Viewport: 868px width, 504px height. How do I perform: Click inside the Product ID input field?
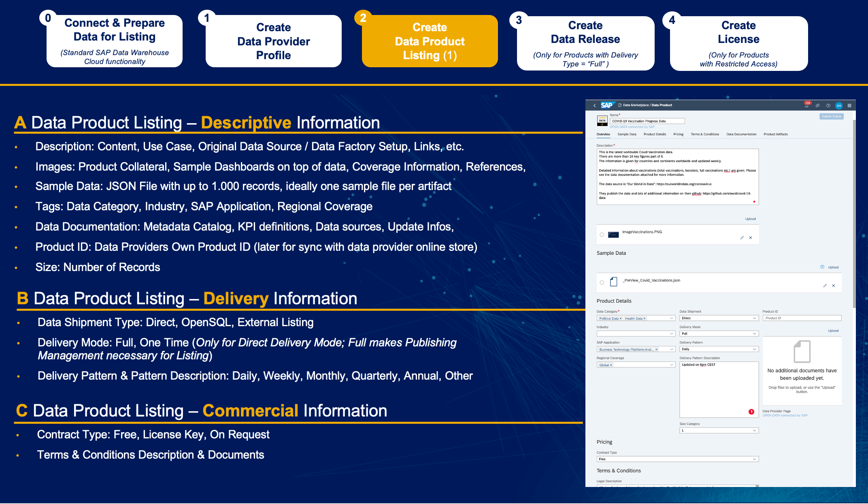[802, 318]
